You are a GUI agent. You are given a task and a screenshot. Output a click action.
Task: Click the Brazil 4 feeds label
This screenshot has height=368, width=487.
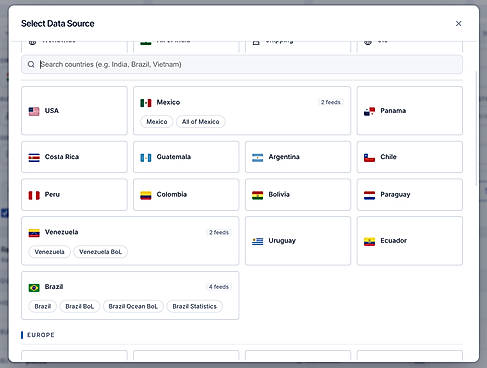pyautogui.click(x=219, y=287)
